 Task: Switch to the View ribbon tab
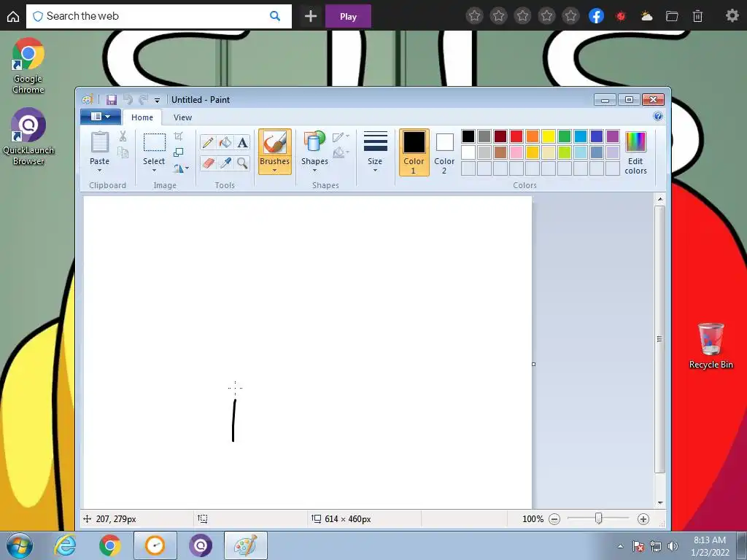(182, 117)
